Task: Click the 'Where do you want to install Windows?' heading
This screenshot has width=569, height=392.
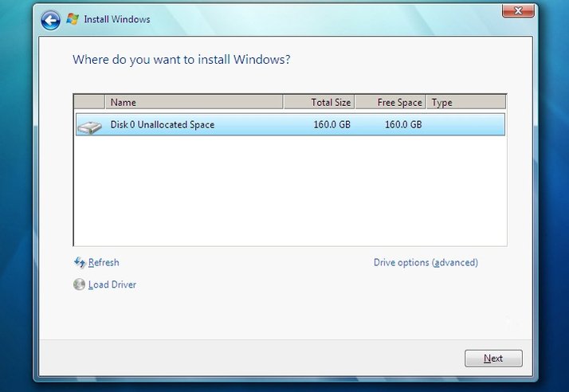Action: pyautogui.click(x=182, y=60)
